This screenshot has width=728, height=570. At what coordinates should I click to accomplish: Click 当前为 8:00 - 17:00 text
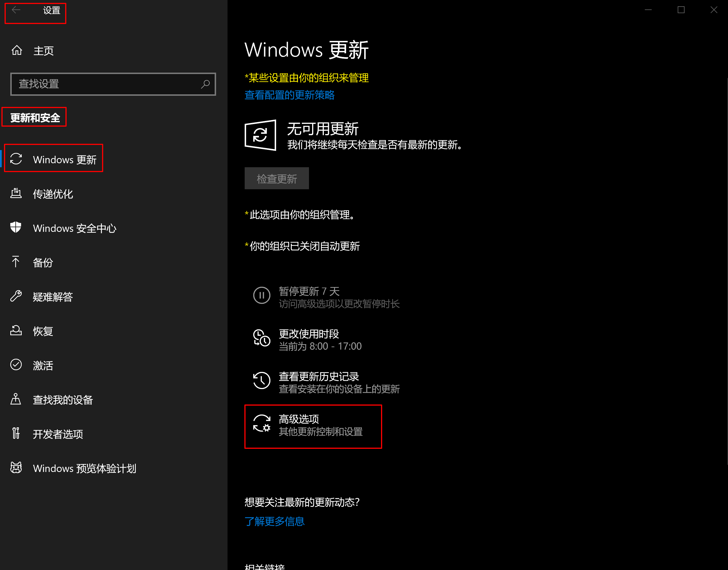coord(320,346)
